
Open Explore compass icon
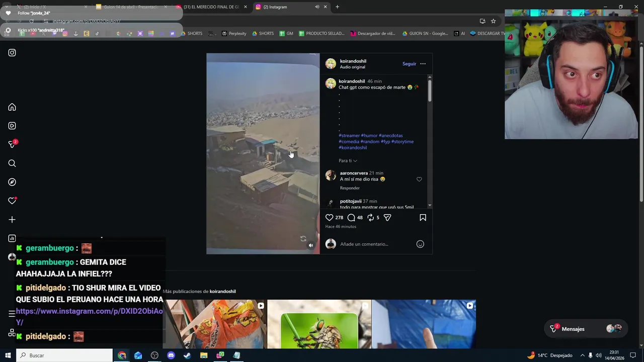[12, 182]
